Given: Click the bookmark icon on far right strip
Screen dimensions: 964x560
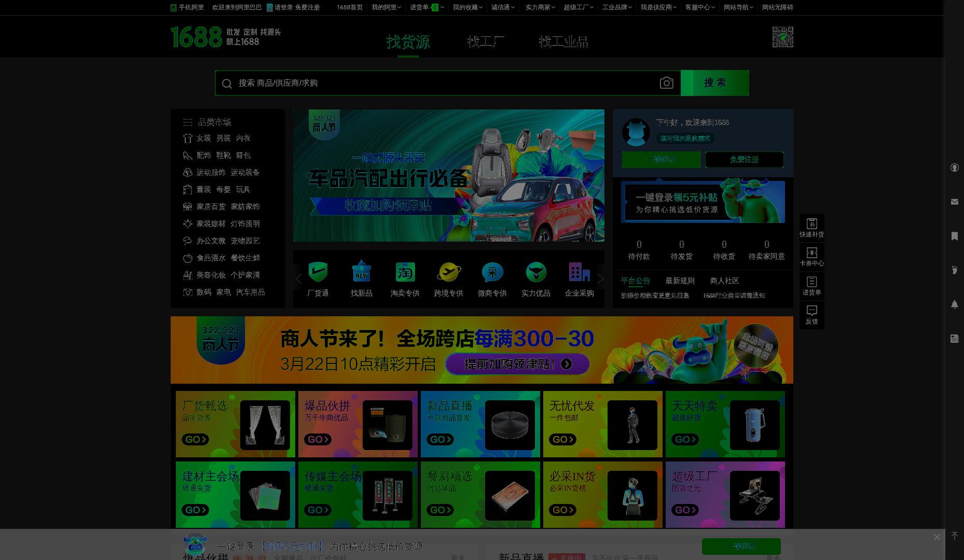Looking at the screenshot, I should [x=954, y=236].
